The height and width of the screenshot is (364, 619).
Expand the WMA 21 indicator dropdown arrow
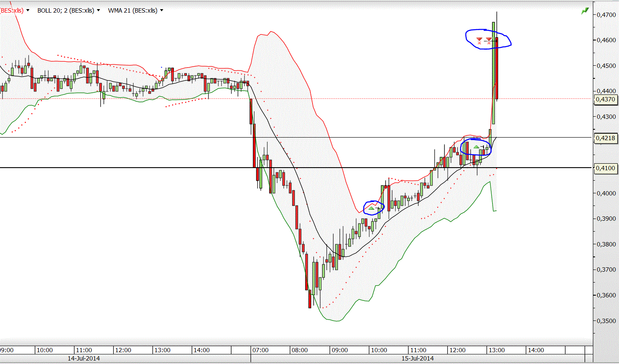coord(162,10)
